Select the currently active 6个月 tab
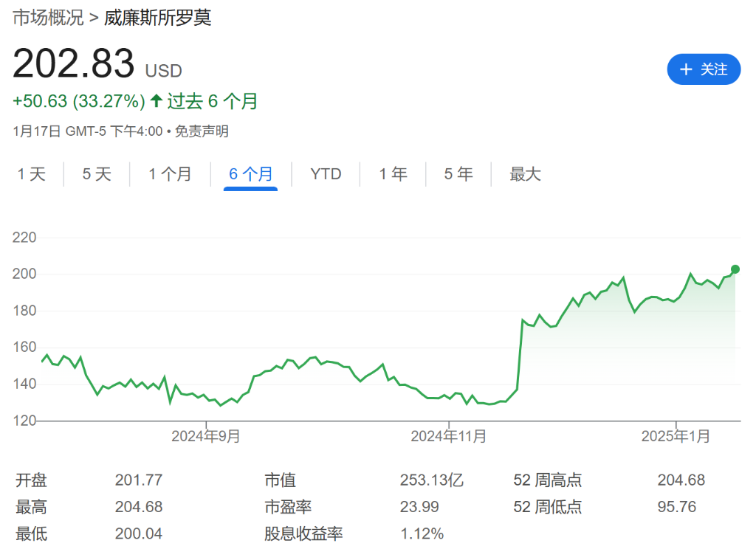756x549 pixels. click(250, 174)
